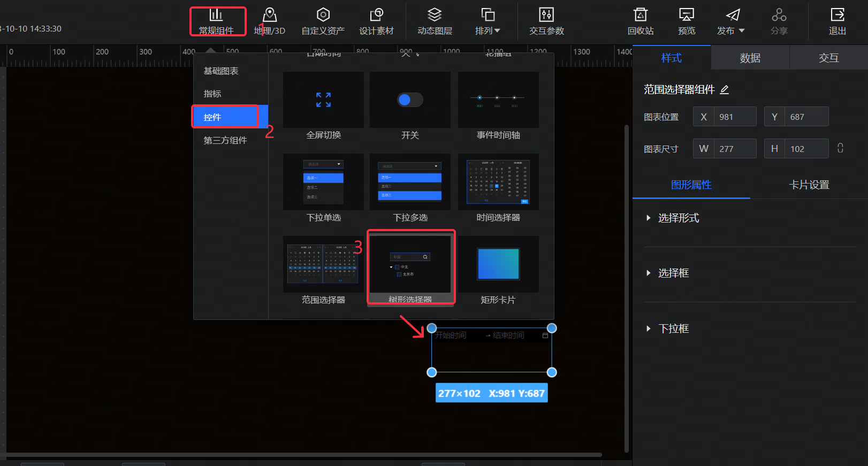The height and width of the screenshot is (466, 868).
Task: Click the 预览 preview icon
Action: (686, 15)
